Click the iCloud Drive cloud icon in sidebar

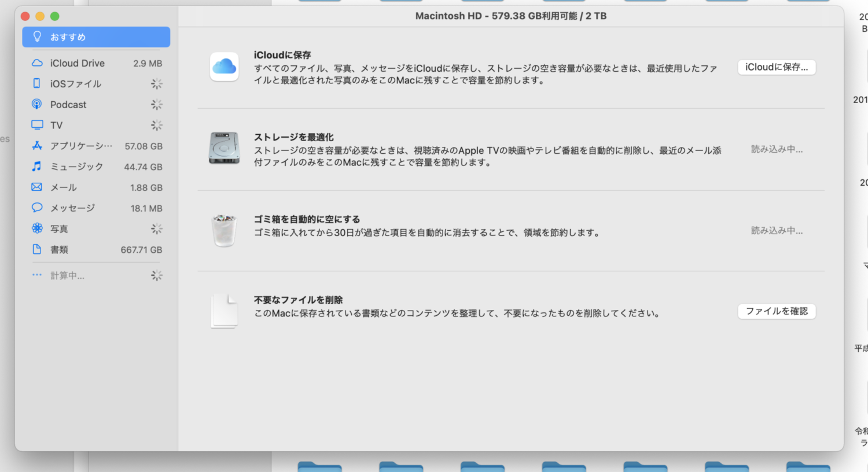[x=37, y=63]
